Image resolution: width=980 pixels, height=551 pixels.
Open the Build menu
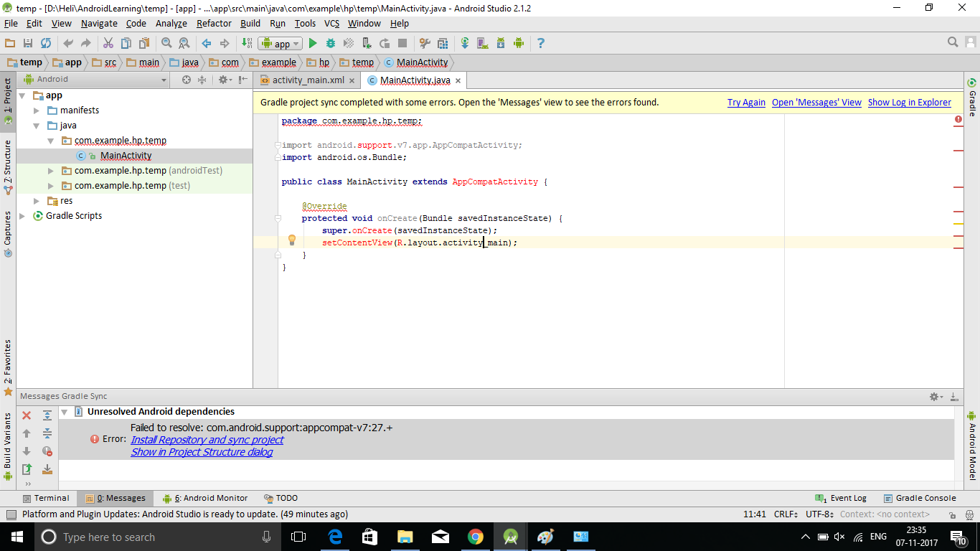tap(250, 24)
